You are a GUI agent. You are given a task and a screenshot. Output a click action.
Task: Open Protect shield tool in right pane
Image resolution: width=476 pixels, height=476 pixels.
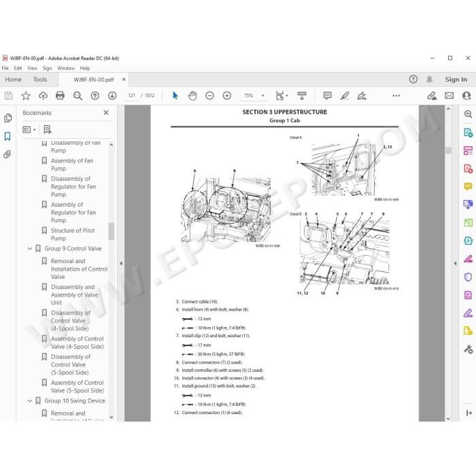pyautogui.click(x=468, y=277)
